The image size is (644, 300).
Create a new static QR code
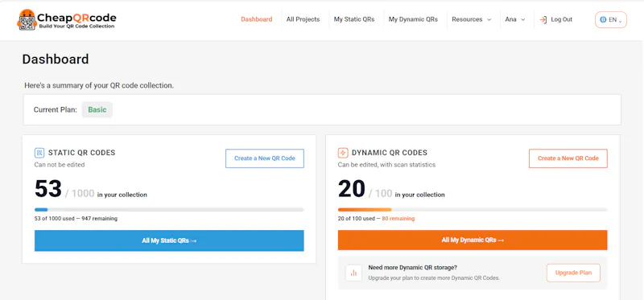pyautogui.click(x=265, y=158)
